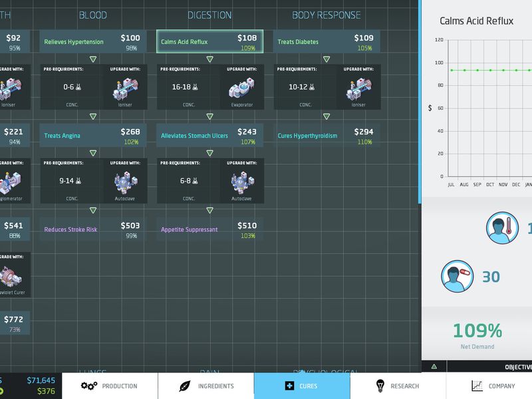Click the down arrow below Alleviates Stomach Ulcers

click(x=209, y=153)
